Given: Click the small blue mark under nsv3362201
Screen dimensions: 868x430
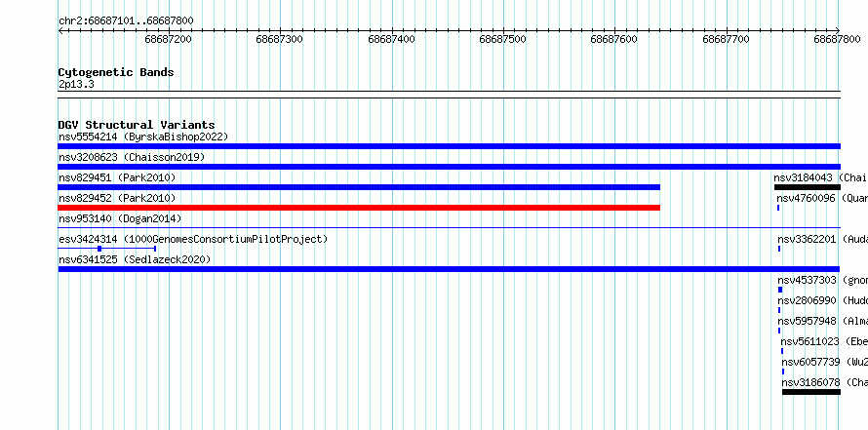Looking at the screenshot, I should pyautogui.click(x=779, y=249).
